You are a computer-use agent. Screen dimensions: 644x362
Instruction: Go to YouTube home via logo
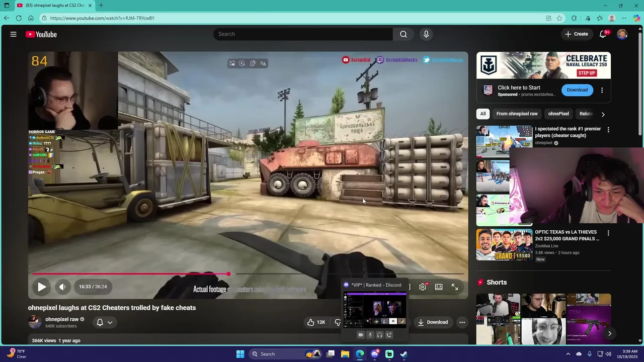41,34
